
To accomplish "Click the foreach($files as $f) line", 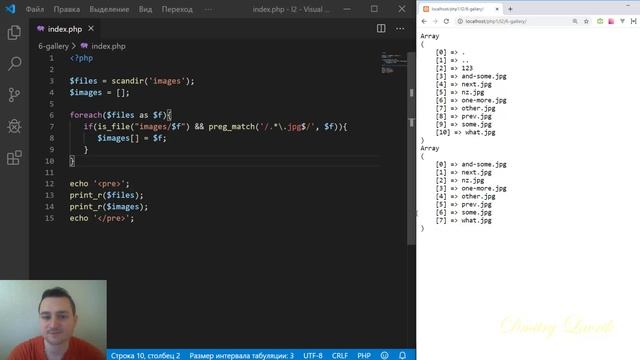I will coord(120,115).
